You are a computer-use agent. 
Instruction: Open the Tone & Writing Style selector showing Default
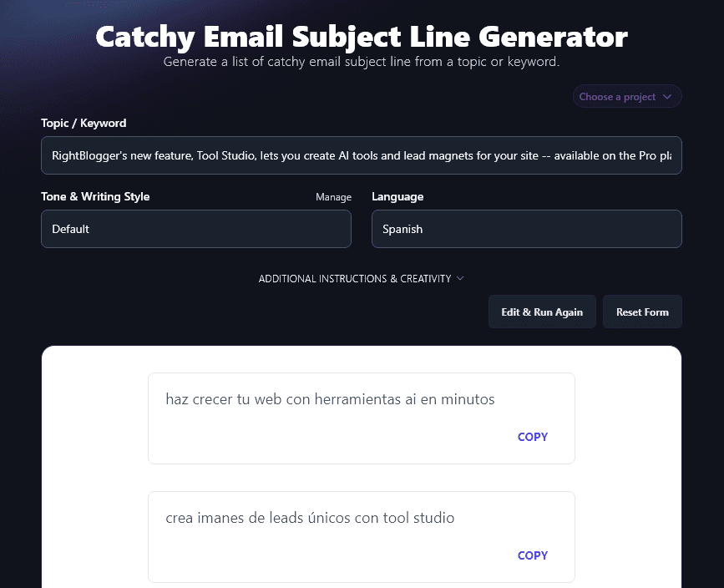click(195, 228)
